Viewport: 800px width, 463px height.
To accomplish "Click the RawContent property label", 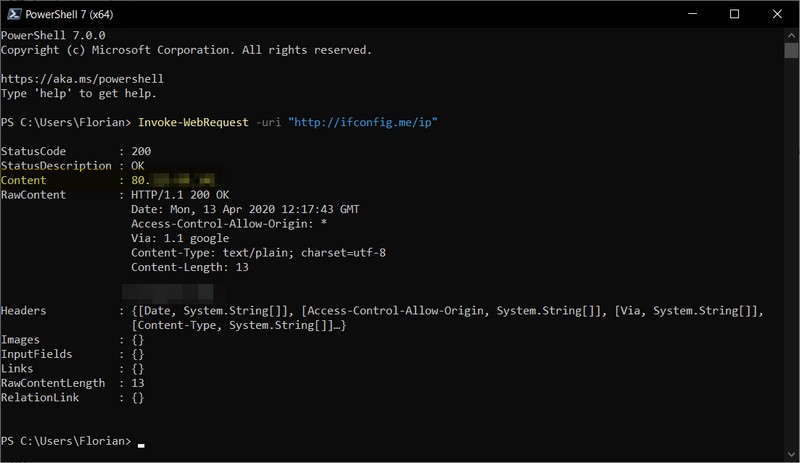I will coord(33,195).
